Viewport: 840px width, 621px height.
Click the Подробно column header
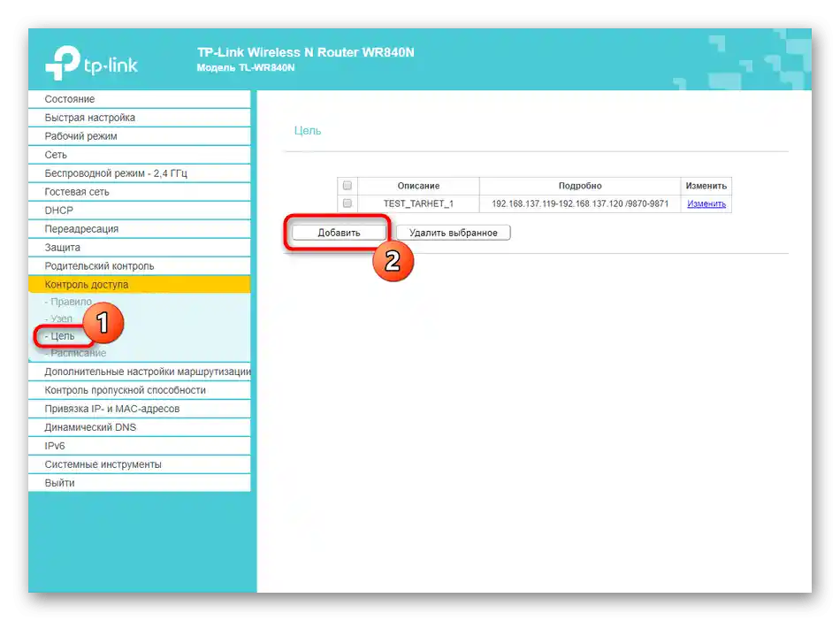point(580,186)
